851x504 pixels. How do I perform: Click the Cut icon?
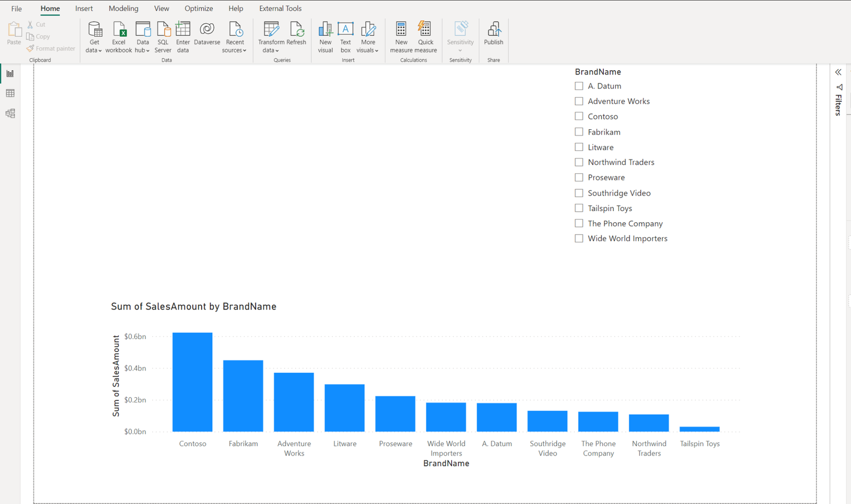click(x=30, y=24)
